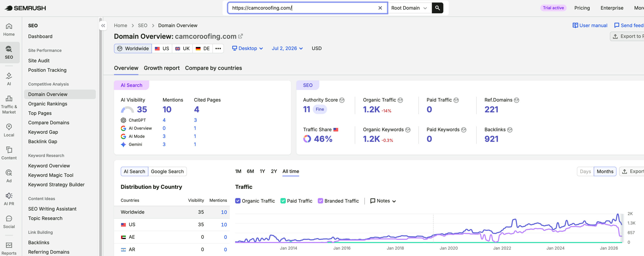Open the Desktop device dropdown
Viewport: 644px width, 256px height.
point(248,48)
